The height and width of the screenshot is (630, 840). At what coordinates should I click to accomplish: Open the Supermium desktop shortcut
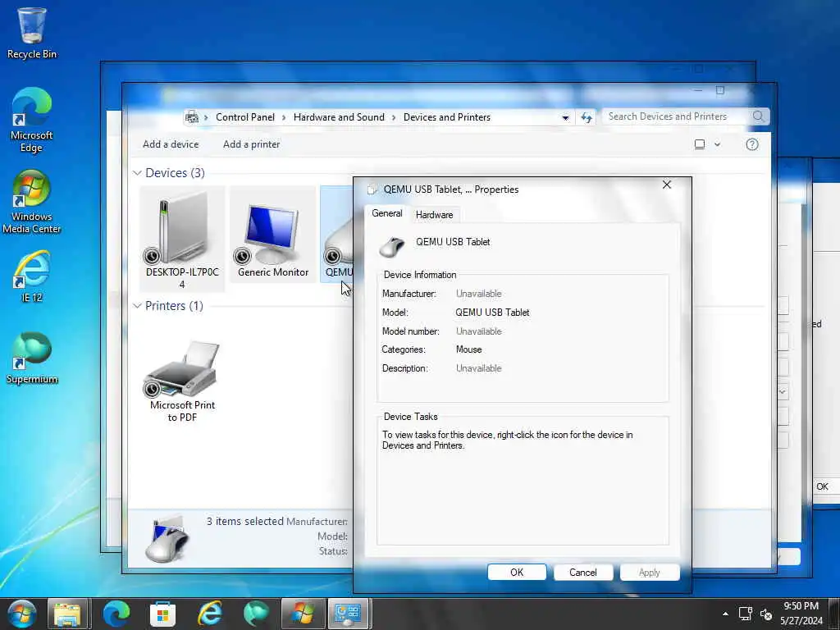pos(32,358)
